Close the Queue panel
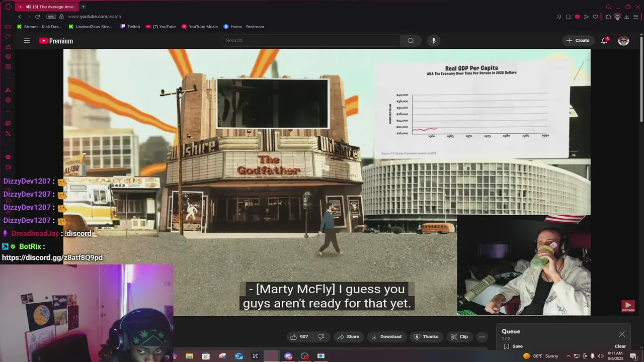Image resolution: width=644 pixels, height=362 pixels. (622, 334)
